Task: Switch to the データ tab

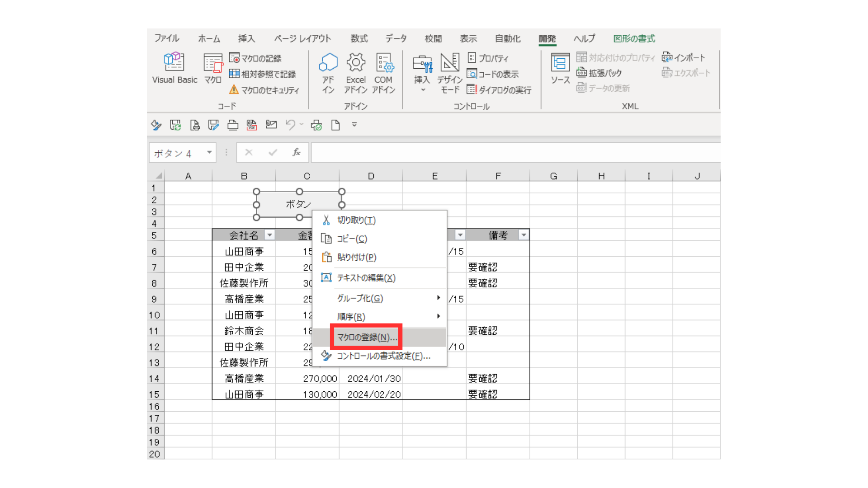Action: tap(396, 38)
